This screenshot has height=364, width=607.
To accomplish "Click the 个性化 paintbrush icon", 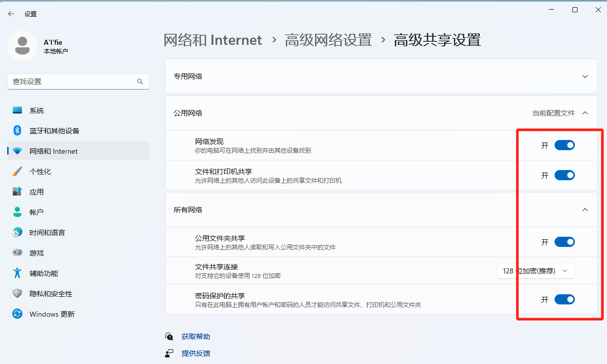I will pyautogui.click(x=17, y=172).
